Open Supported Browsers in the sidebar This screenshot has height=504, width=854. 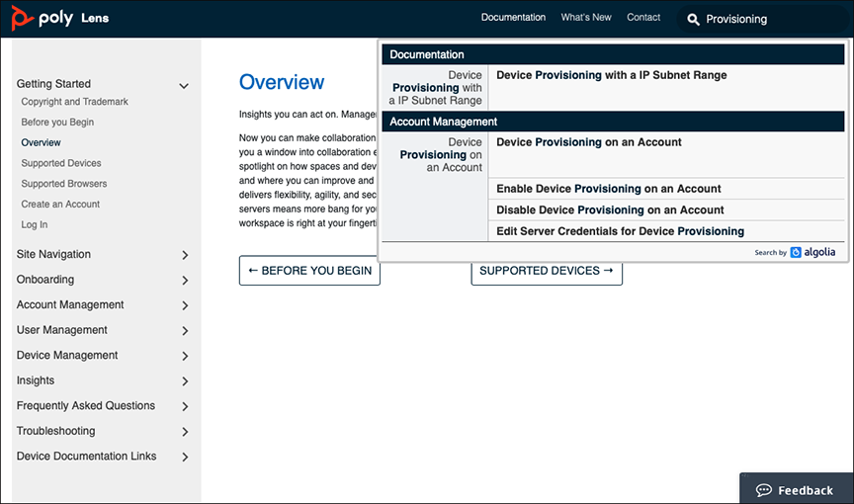tap(64, 184)
